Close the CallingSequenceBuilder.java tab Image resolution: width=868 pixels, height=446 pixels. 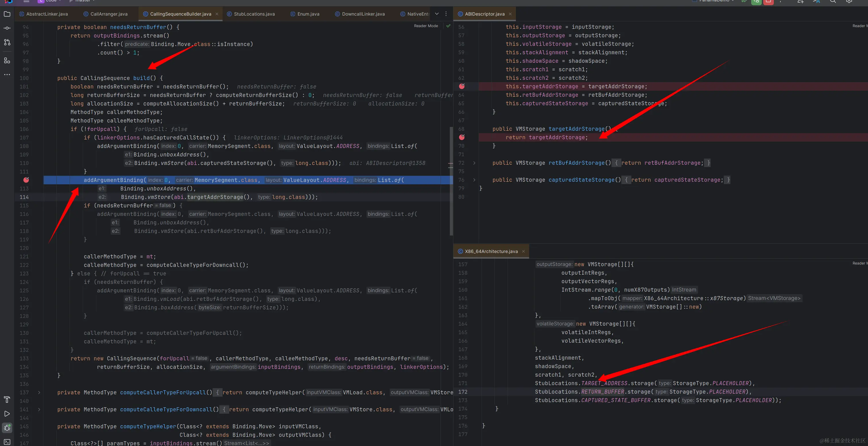click(217, 14)
